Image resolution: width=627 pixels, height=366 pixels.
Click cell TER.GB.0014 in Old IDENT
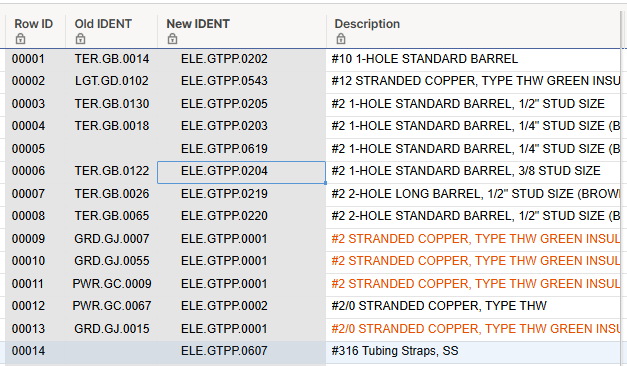(x=112, y=59)
